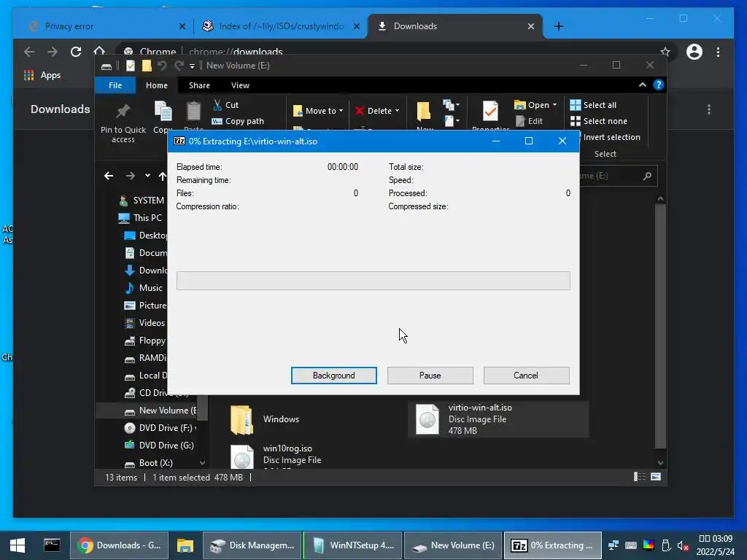This screenshot has height=560, width=747.
Task: Open the Open dropdown in ribbon
Action: click(x=535, y=105)
